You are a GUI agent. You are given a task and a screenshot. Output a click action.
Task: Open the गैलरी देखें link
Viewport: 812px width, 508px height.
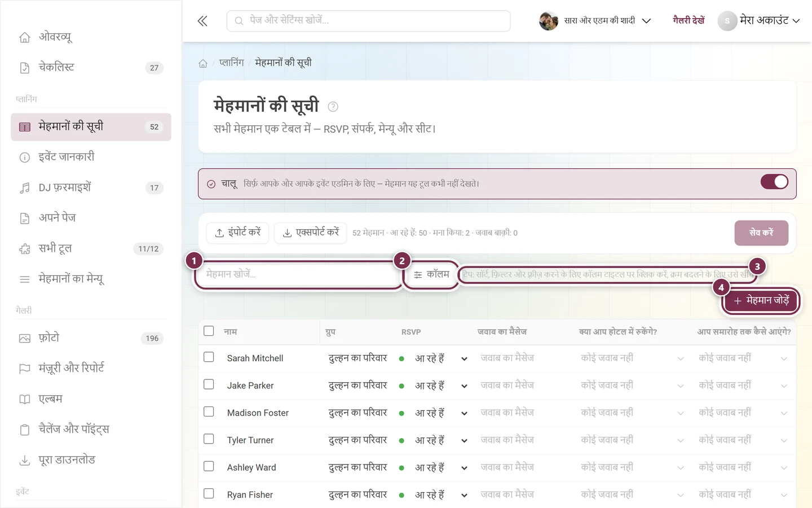689,21
